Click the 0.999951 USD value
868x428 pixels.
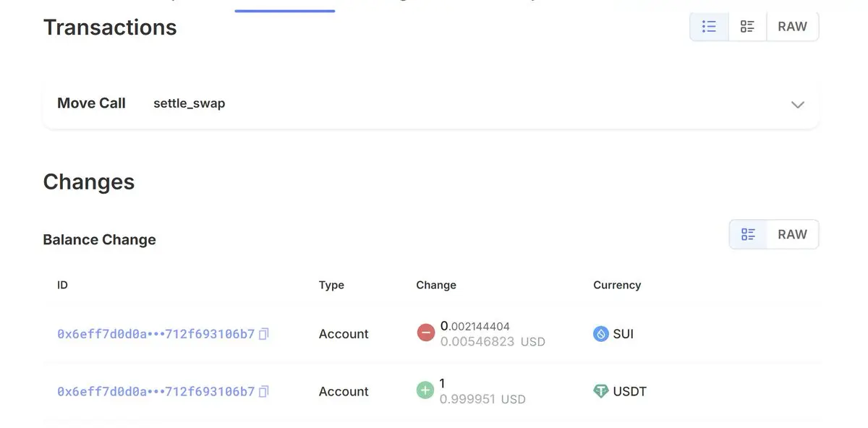coord(482,399)
